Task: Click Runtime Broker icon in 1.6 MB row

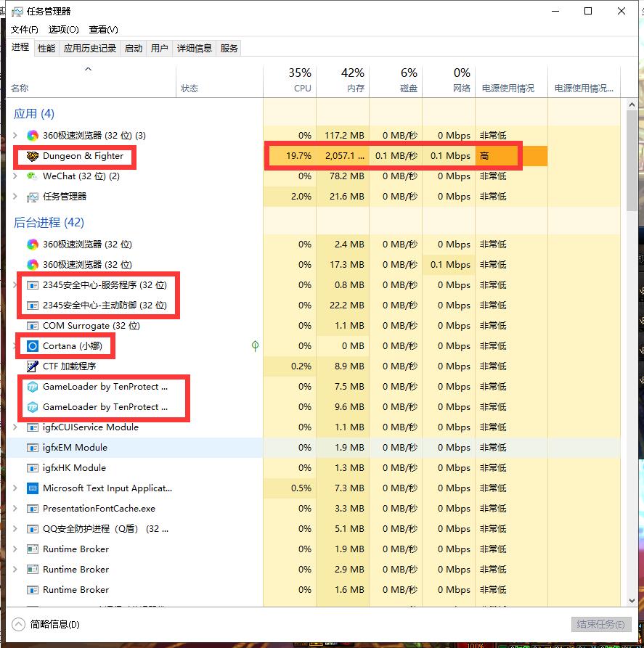Action: point(32,590)
